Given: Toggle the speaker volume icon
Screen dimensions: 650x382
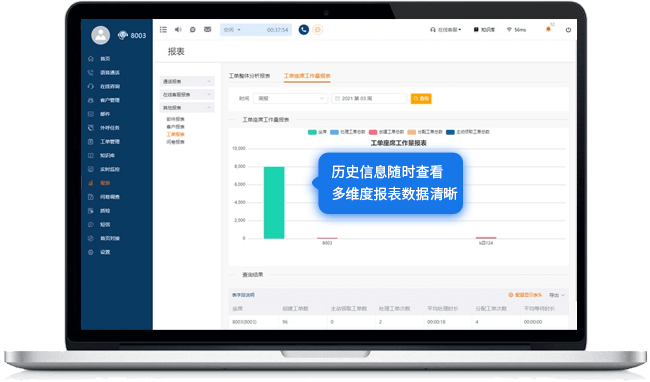Looking at the screenshot, I should [x=178, y=29].
